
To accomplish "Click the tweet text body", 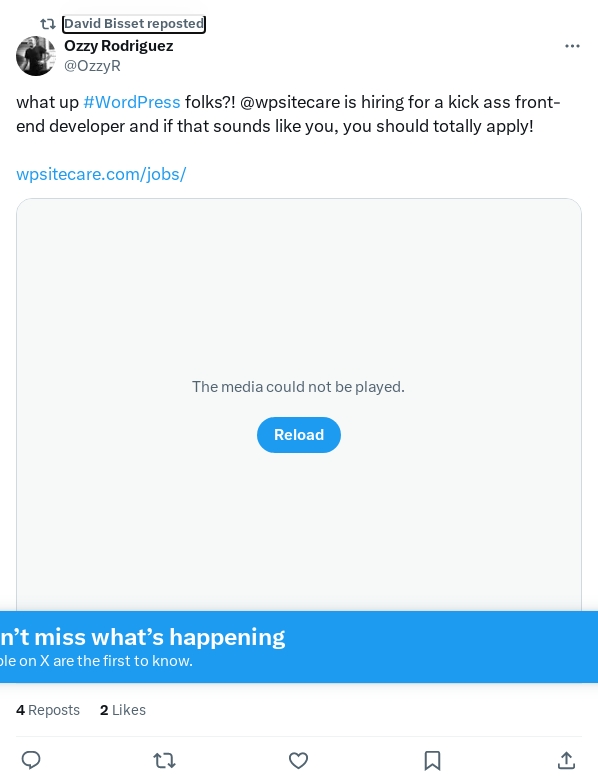I will click(x=288, y=114).
